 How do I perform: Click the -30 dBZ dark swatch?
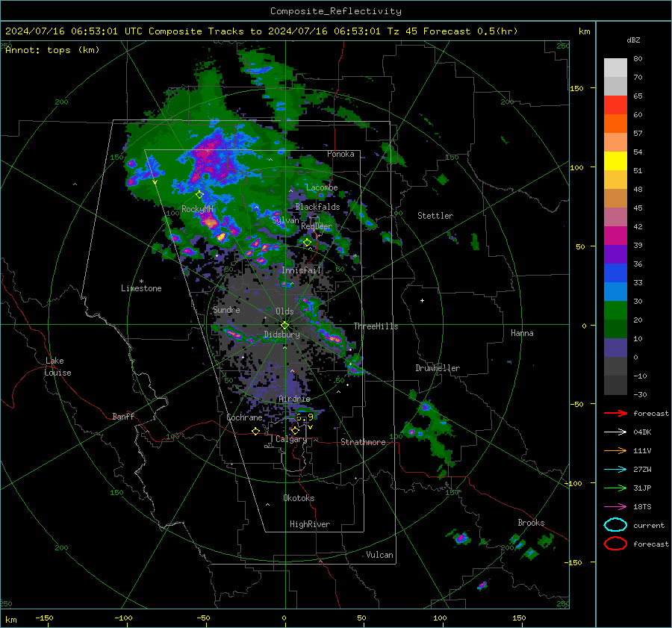point(615,385)
